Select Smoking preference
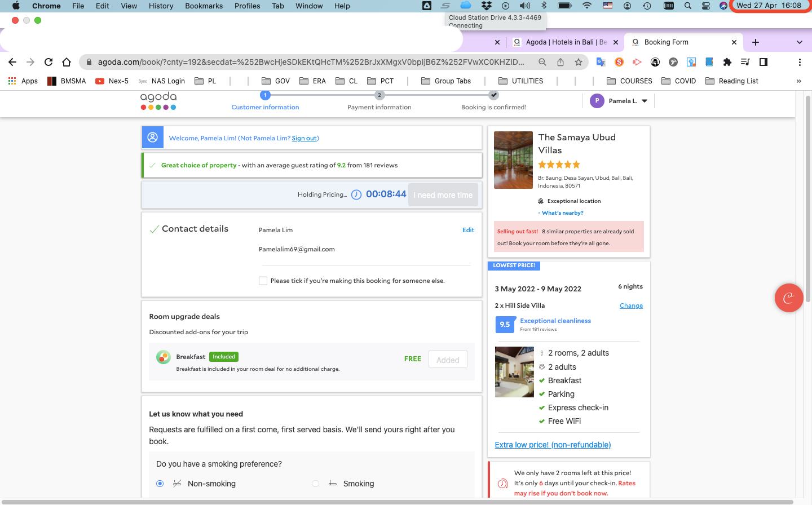Image resolution: width=812 pixels, height=505 pixels. (x=316, y=484)
